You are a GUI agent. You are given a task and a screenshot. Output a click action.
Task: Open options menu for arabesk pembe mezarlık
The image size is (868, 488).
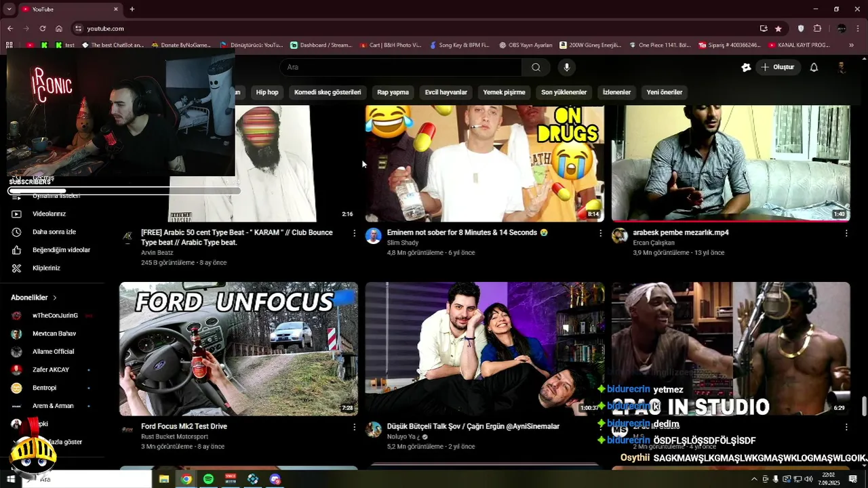pos(846,233)
